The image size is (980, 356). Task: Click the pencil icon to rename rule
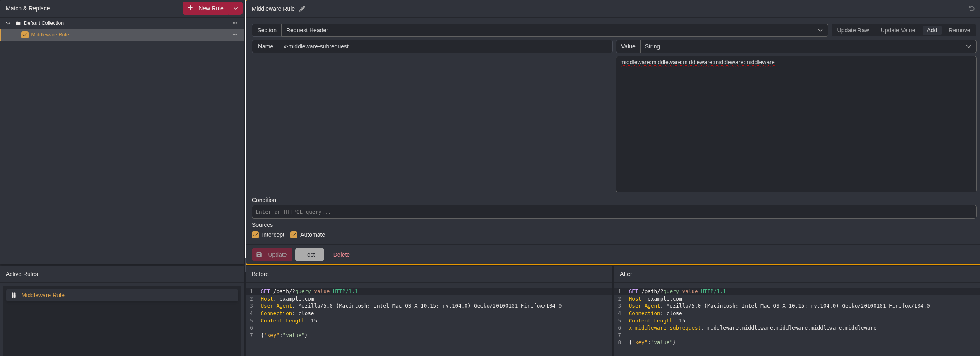click(x=302, y=9)
